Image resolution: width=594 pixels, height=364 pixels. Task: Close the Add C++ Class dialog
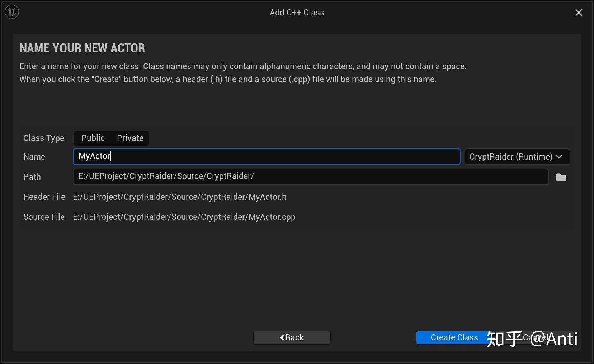click(x=579, y=13)
